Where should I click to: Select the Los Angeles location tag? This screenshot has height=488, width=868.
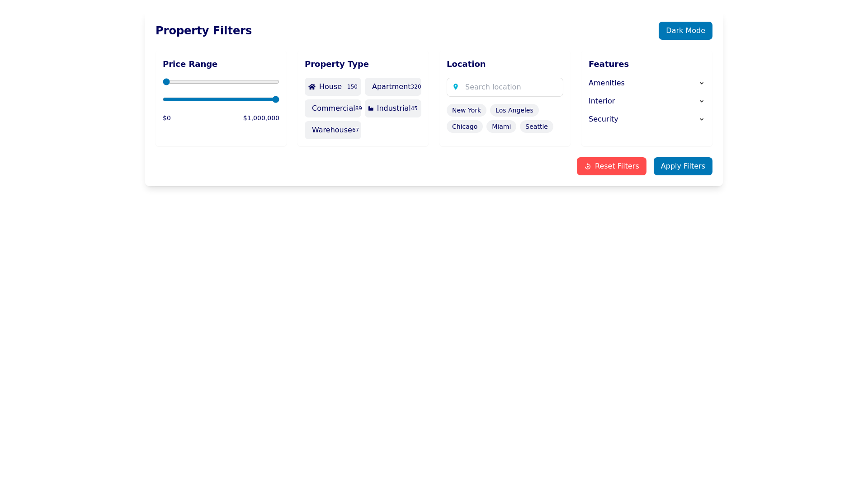(514, 110)
